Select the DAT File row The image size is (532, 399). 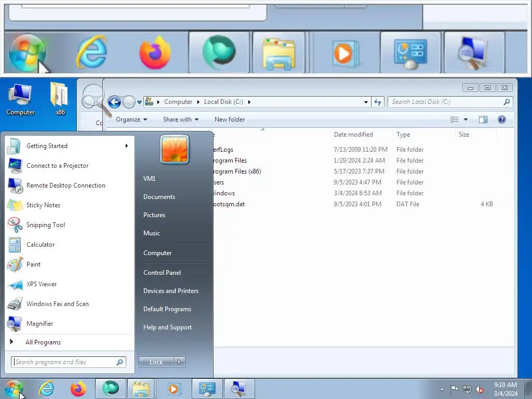pos(353,204)
